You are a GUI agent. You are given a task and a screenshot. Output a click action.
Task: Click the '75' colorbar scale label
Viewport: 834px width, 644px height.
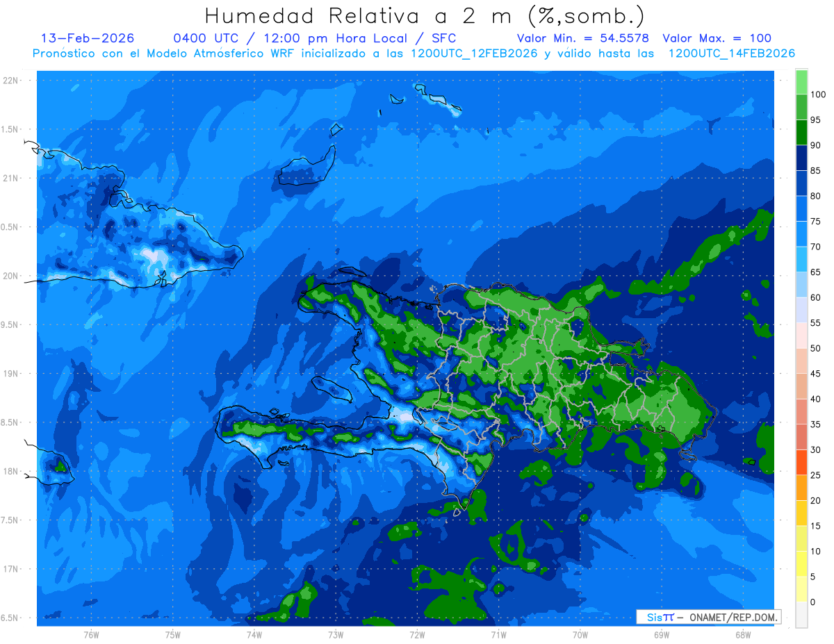816,222
